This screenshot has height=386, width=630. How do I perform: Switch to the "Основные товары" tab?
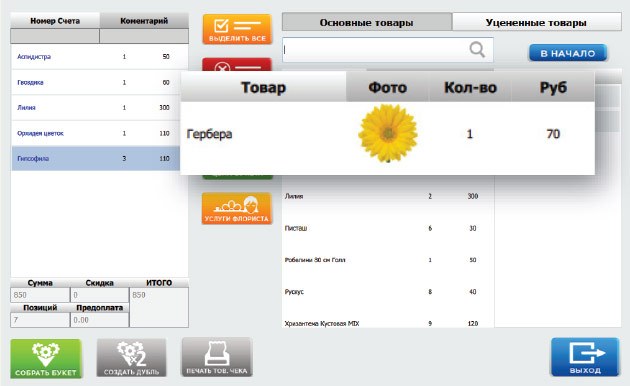[367, 22]
